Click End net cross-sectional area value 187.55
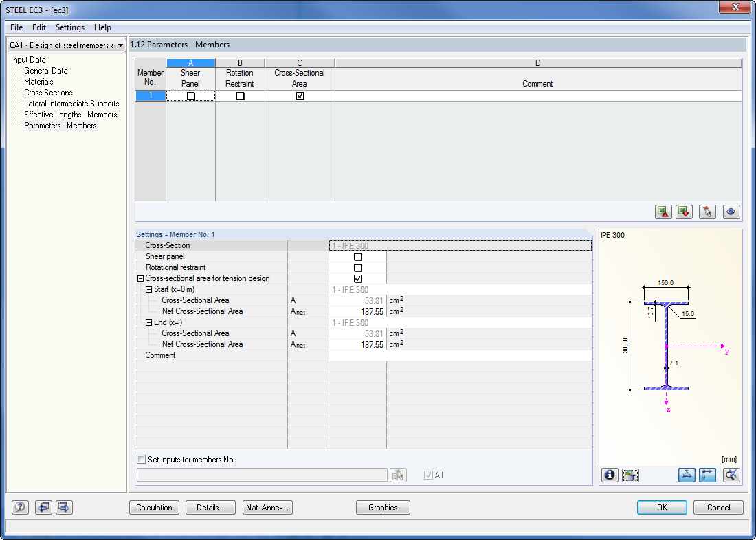This screenshot has width=756, height=540. [358, 344]
